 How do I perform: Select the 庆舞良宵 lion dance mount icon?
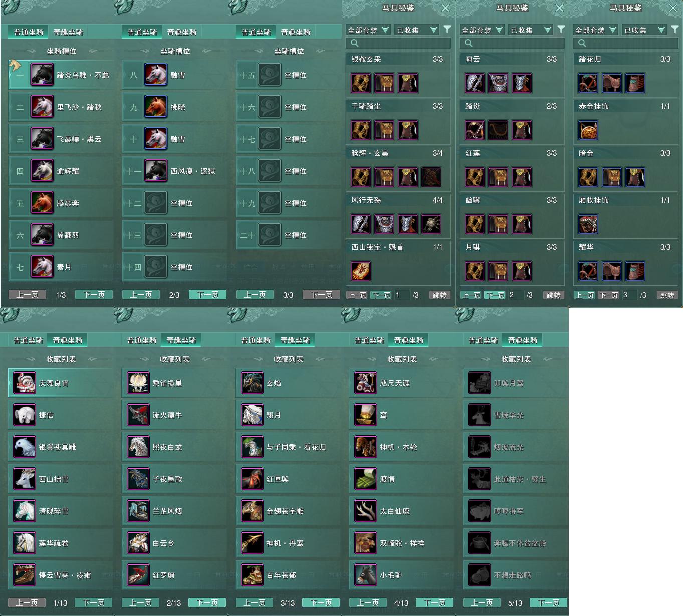pyautogui.click(x=24, y=383)
